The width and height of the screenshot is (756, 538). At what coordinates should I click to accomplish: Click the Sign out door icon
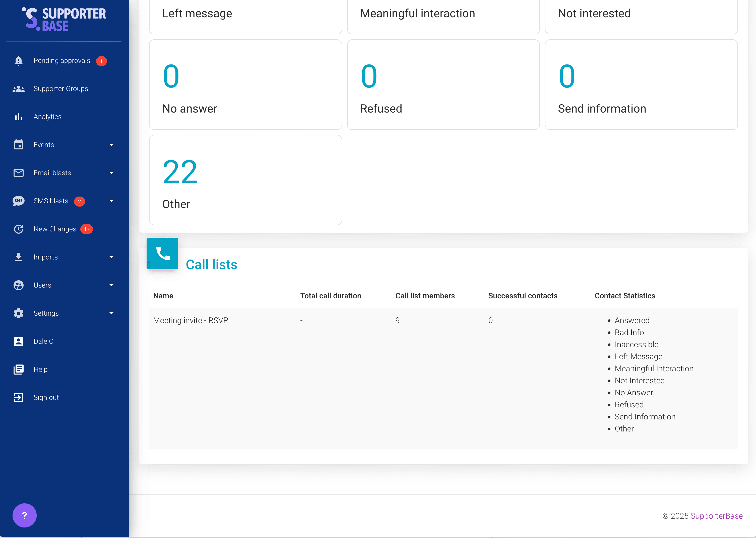[19, 398]
